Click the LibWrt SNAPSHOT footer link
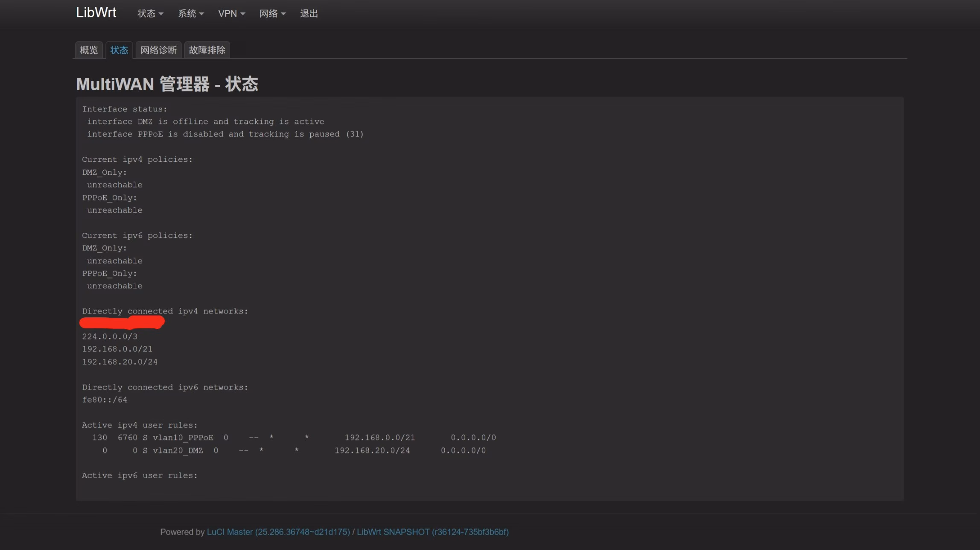Screen dimensions: 980x550 click(432, 532)
